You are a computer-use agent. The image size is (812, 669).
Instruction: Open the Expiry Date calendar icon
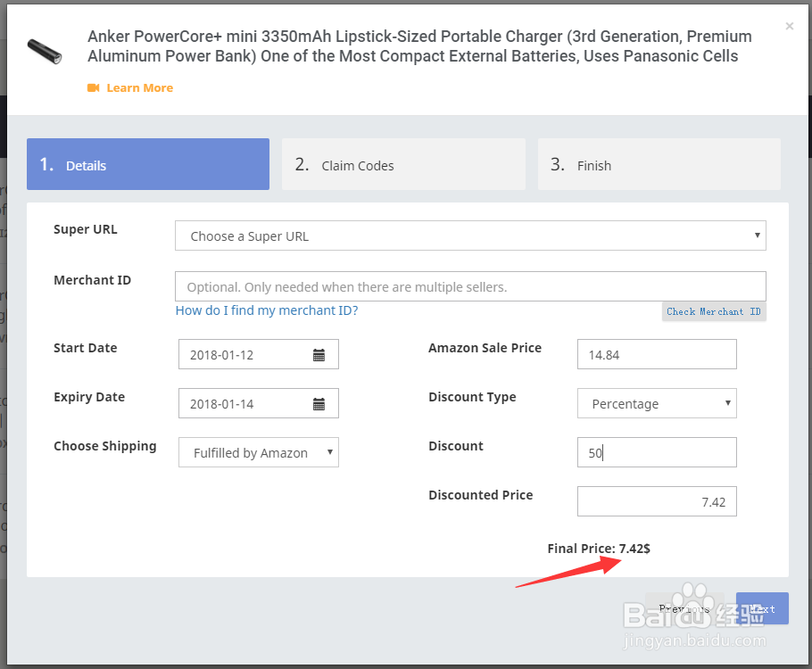[319, 404]
